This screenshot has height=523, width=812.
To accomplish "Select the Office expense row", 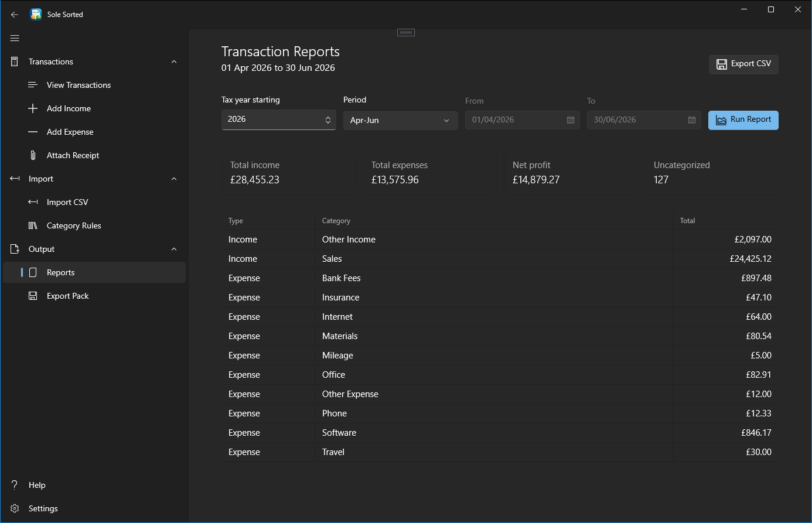I will [x=500, y=375].
